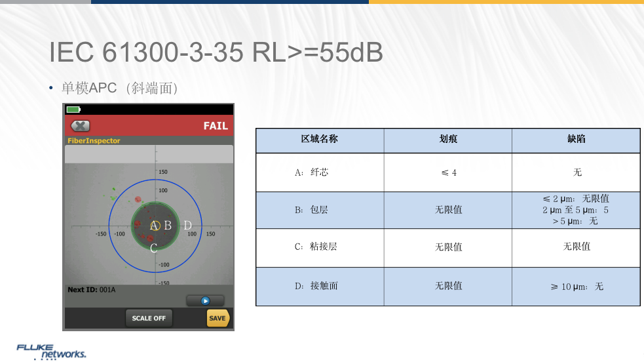Click the back X button in red header
This screenshot has width=644, height=364.
80,126
